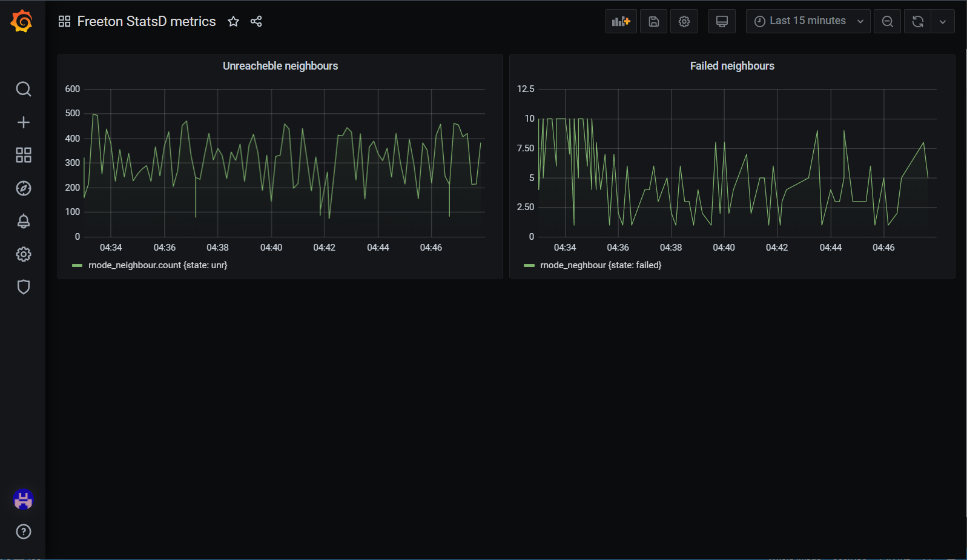967x560 pixels.
Task: Open the Server Admin shield icon
Action: pos(23,287)
